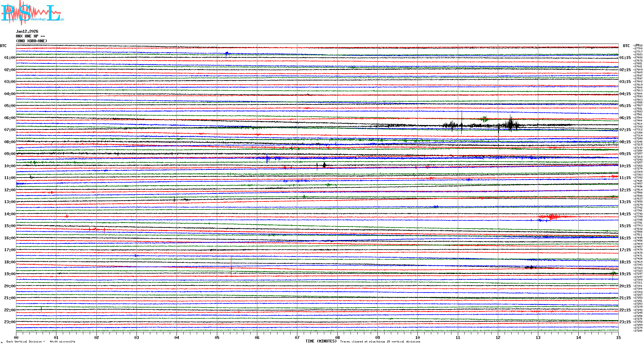Click the left UTC axis label
The width and height of the screenshot is (644, 346).
click(3, 46)
